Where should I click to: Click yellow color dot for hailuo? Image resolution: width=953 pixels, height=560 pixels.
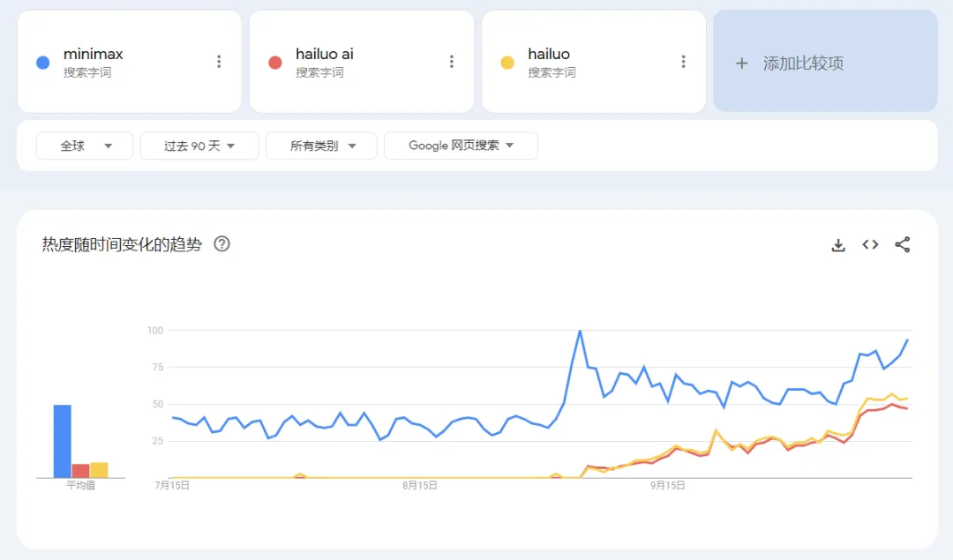(507, 63)
